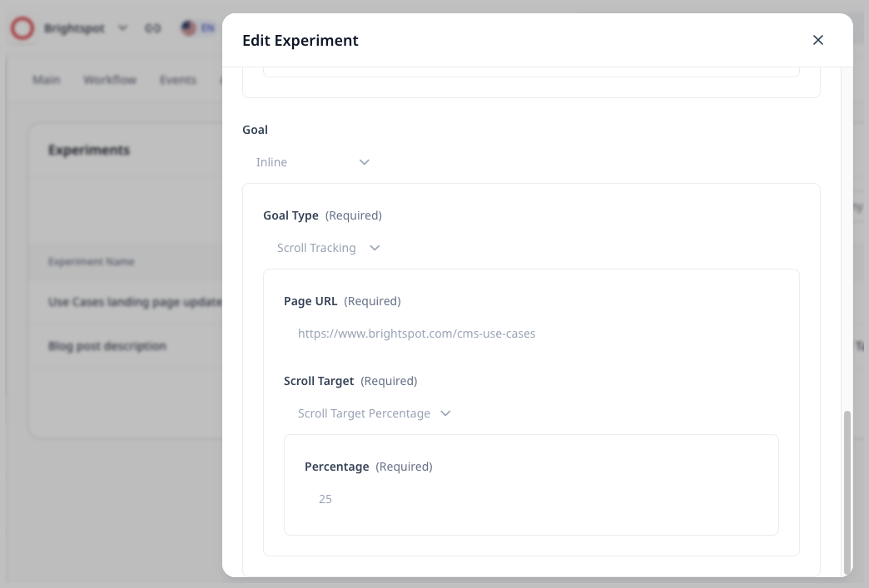Click the Brightspot site name
869x588 pixels.
pos(75,28)
